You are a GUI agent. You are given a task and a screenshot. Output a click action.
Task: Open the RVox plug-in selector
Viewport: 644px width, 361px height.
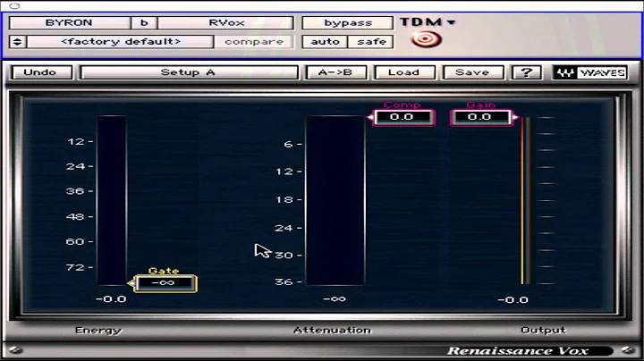coord(226,22)
